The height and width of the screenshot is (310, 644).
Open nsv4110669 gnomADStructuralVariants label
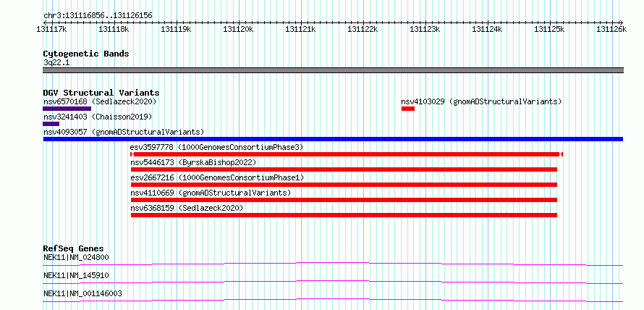(211, 193)
